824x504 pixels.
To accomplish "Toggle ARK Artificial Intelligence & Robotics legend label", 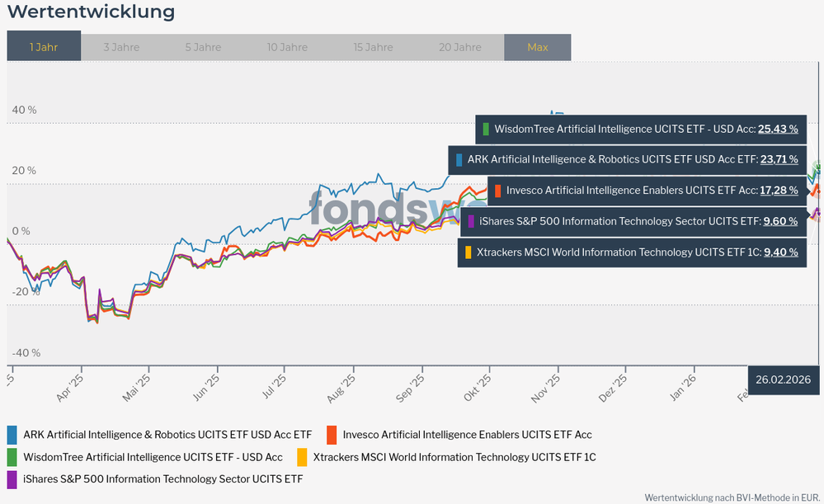I will tap(167, 435).
